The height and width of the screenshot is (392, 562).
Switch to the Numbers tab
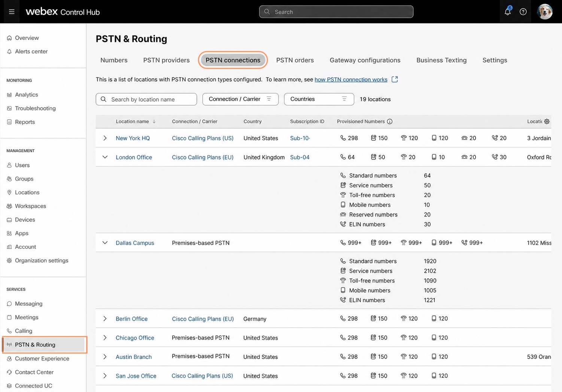click(114, 60)
